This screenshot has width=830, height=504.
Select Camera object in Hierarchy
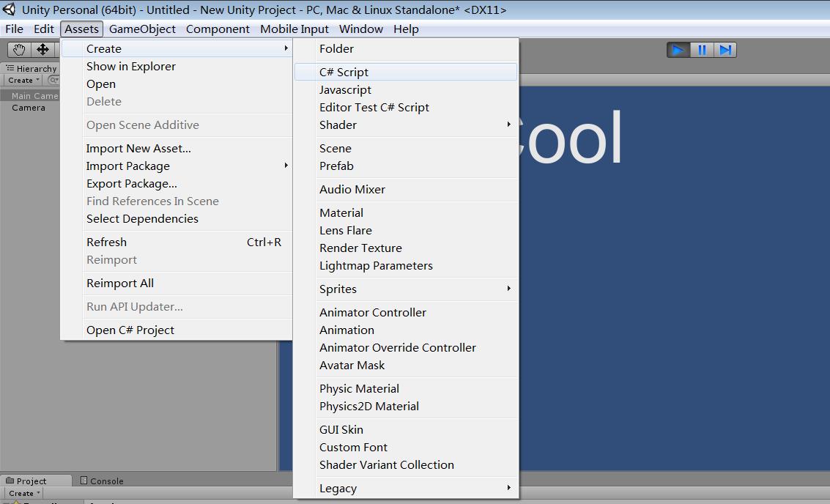(29, 108)
